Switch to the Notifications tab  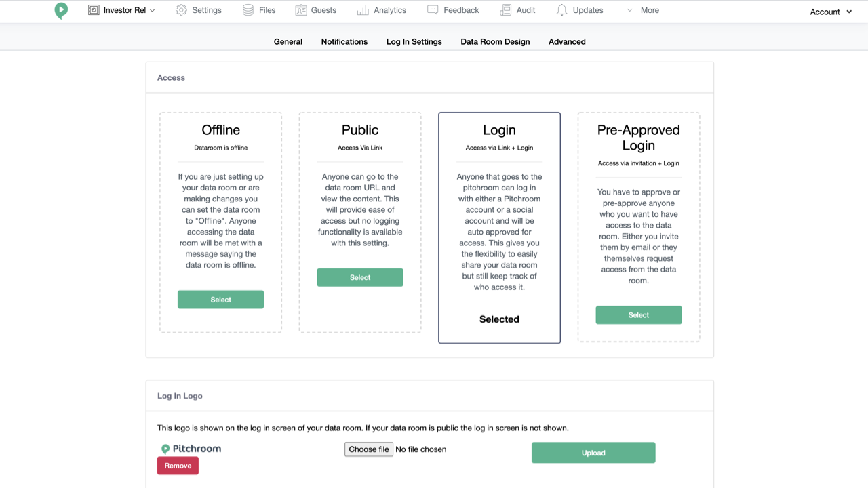click(344, 41)
